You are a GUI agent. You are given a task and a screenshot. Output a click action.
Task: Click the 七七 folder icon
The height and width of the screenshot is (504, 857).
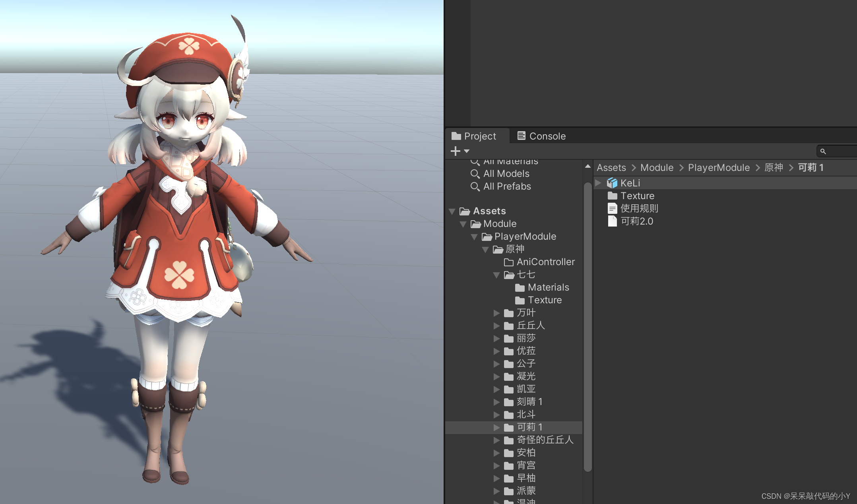pos(509,275)
